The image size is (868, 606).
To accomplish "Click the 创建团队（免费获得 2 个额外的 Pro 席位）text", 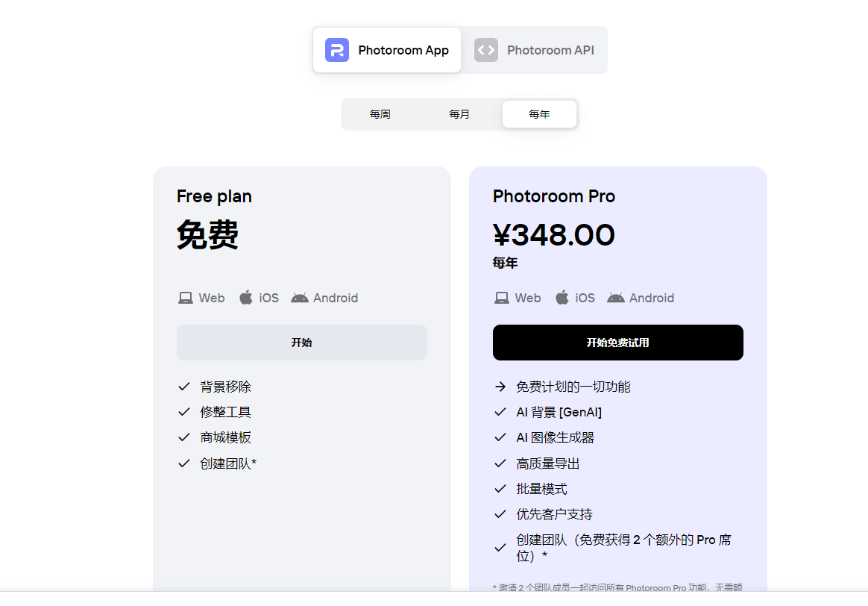I will point(624,548).
